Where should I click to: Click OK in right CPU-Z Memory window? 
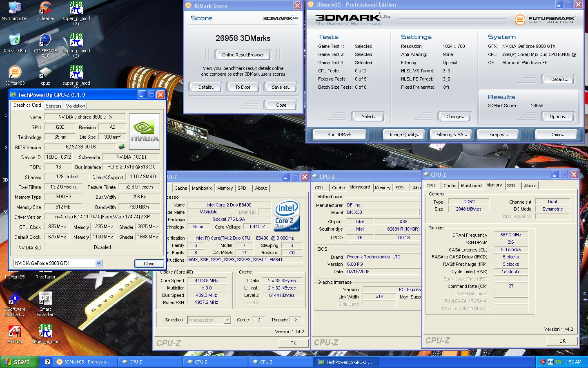coord(562,341)
